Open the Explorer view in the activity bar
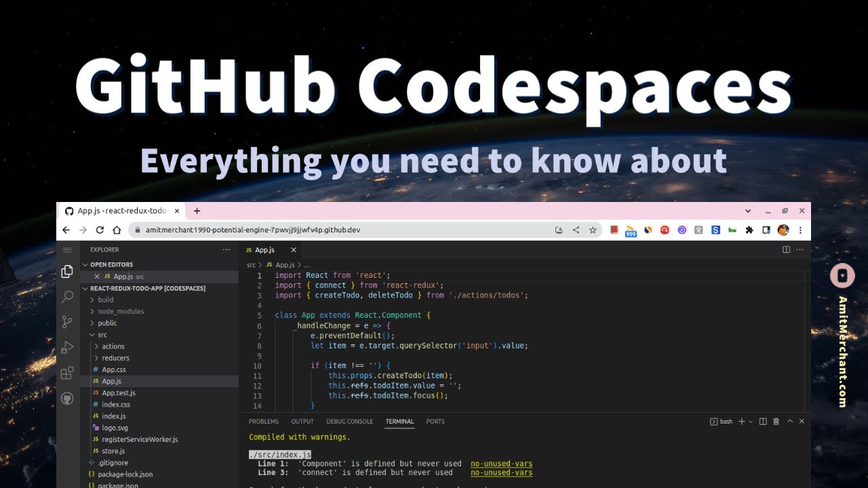The width and height of the screenshot is (868, 488). pyautogui.click(x=67, y=272)
